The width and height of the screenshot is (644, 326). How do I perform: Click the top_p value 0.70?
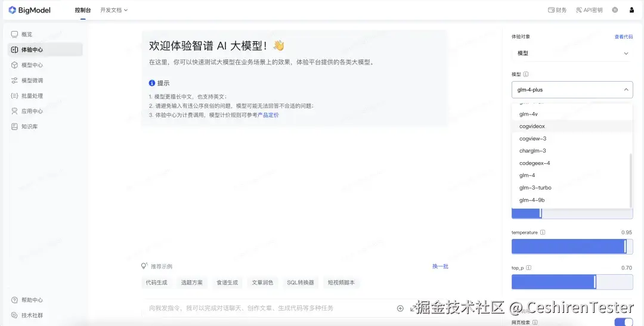[627, 268]
